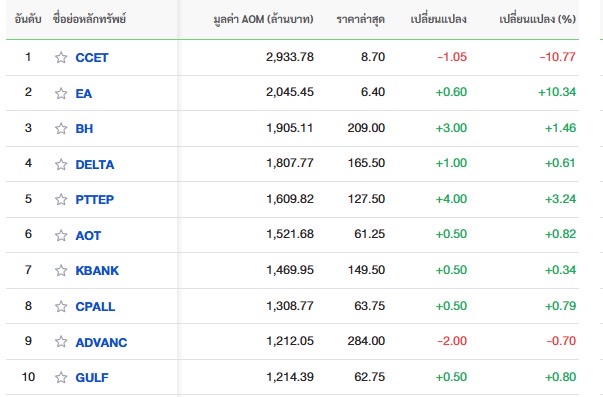Toggle CPALL favorite star
603x397 pixels.
click(x=61, y=307)
